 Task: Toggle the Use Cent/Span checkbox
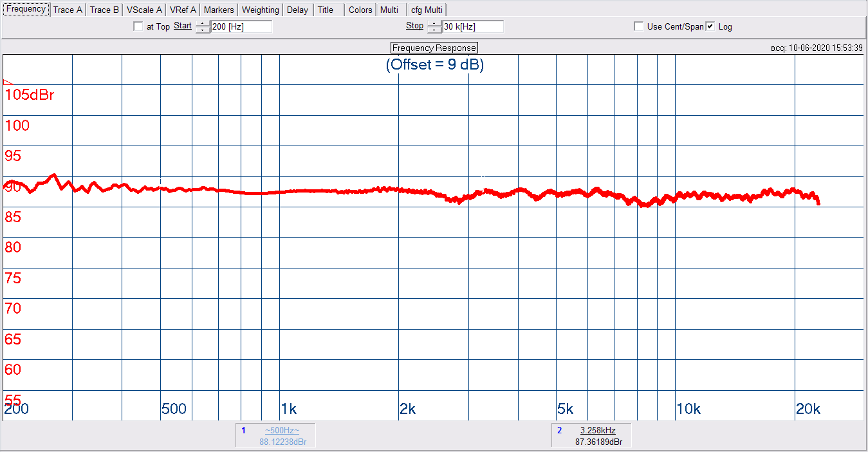[x=638, y=26]
